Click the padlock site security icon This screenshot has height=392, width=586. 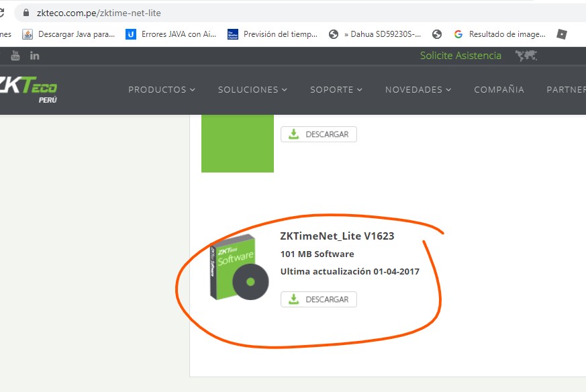[26, 13]
